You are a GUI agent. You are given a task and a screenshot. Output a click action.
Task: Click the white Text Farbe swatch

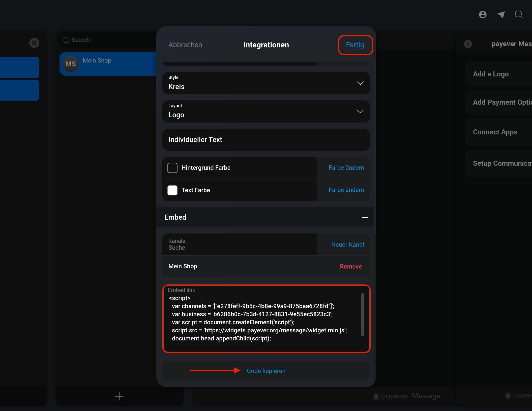pyautogui.click(x=172, y=190)
